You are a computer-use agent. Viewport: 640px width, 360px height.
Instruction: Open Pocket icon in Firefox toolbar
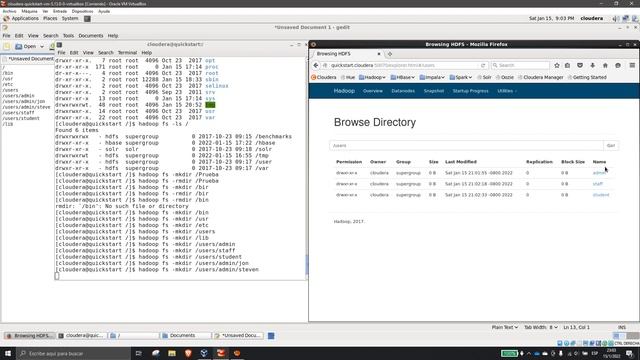(x=580, y=65)
